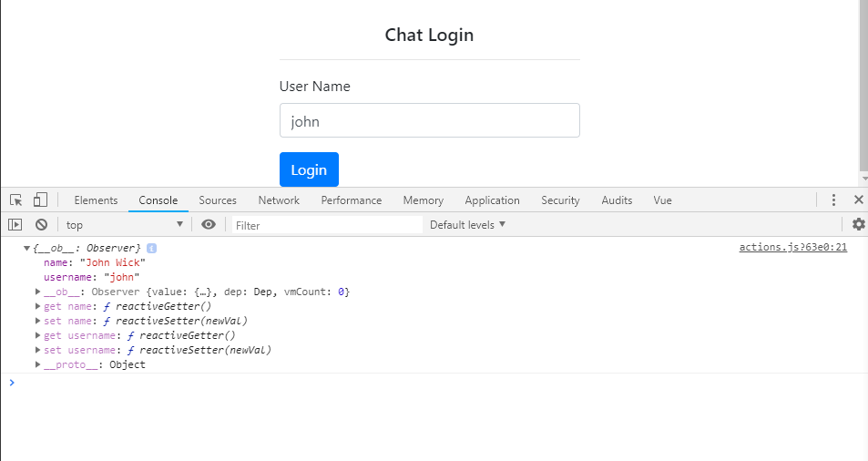Collapse the root {__ob__: Observer} object

click(x=26, y=249)
